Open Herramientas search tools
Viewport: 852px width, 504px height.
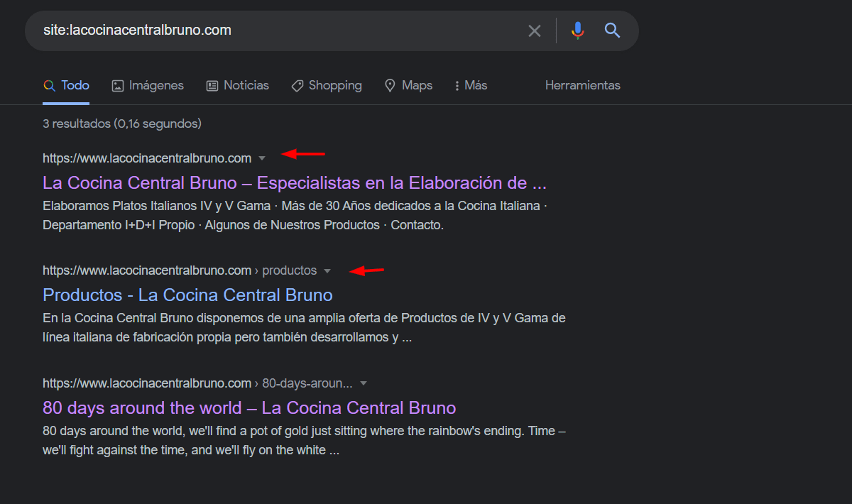[x=583, y=85]
